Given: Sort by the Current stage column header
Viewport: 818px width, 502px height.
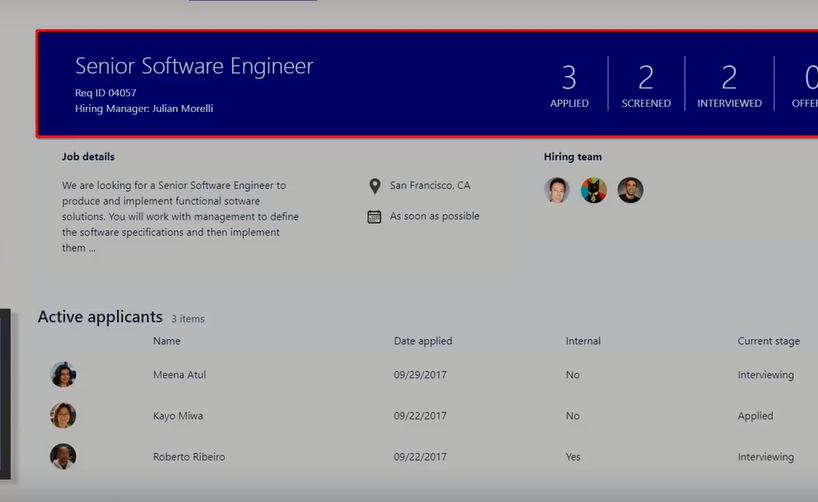Looking at the screenshot, I should [x=768, y=341].
